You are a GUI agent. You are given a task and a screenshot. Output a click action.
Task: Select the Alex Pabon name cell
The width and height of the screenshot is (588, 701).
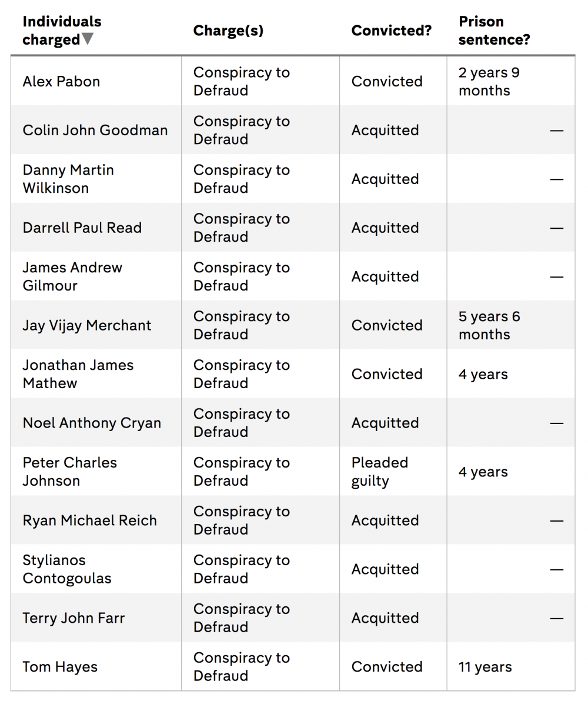(61, 81)
